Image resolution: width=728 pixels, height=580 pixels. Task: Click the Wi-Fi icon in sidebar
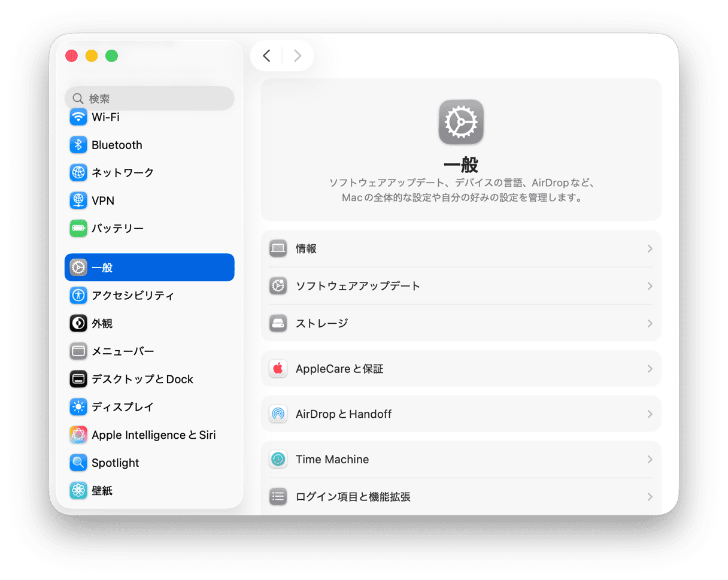click(78, 117)
